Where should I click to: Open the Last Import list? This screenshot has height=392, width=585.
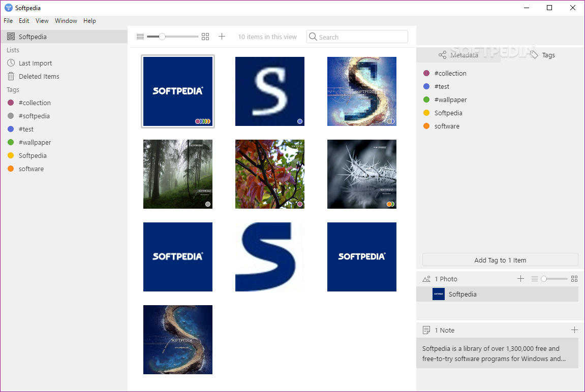coord(64,63)
